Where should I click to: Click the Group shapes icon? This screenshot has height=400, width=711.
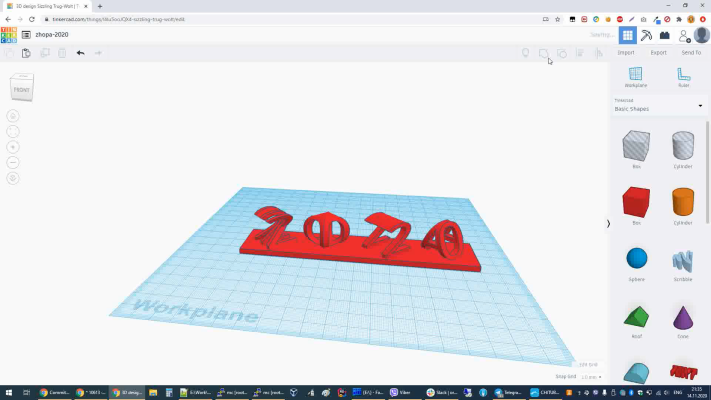click(x=543, y=54)
